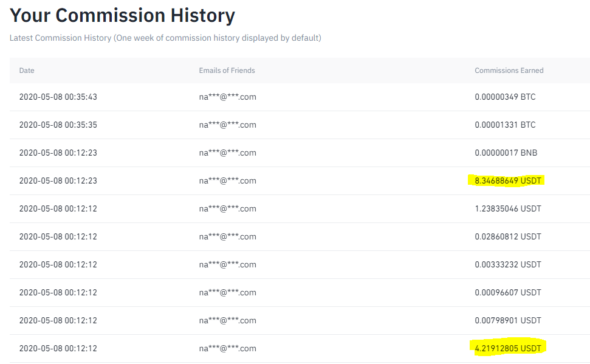590x364 pixels.
Task: Click the friend email beside 8.34688649 USDT
Action: point(227,180)
